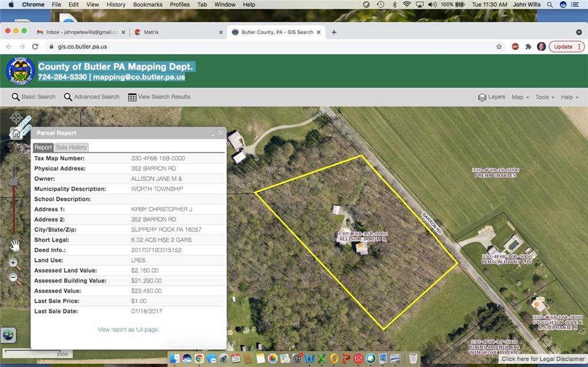Click the selected ALLISON JANE M parcel label on map
The width and height of the screenshot is (588, 367).
click(x=362, y=237)
